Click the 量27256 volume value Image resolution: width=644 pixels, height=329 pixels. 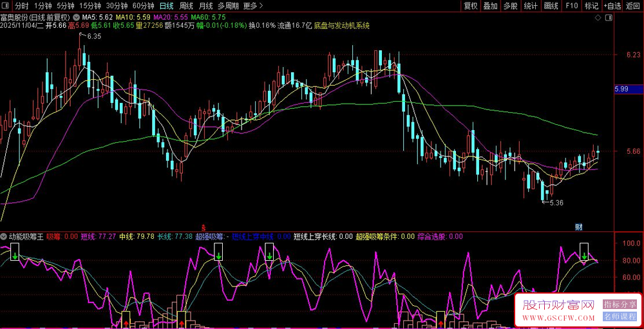click(x=150, y=26)
